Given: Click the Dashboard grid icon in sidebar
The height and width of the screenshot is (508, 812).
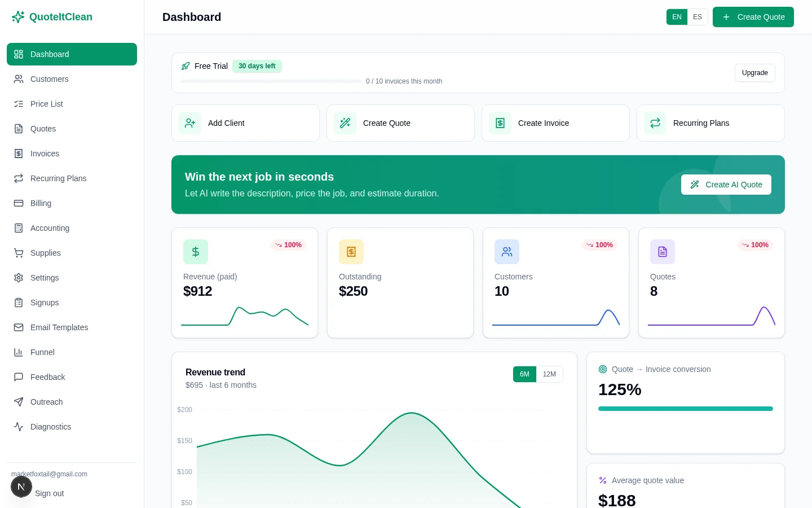Looking at the screenshot, I should click(x=19, y=54).
